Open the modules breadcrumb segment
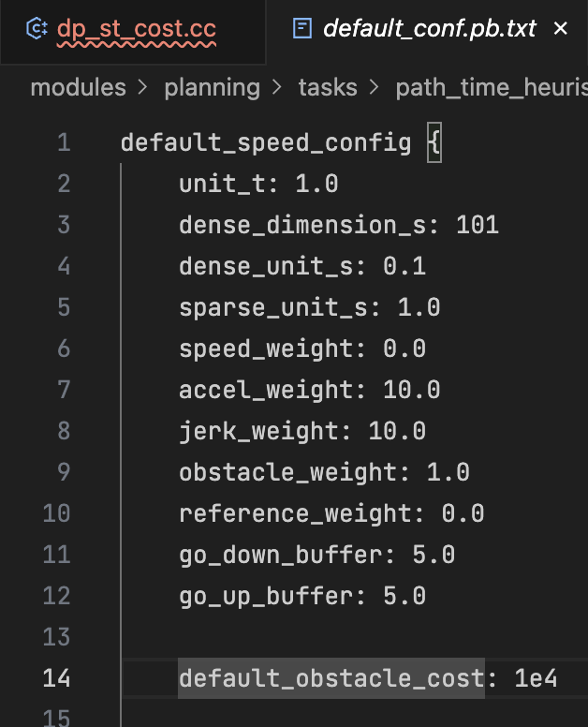Image resolution: width=588 pixels, height=727 pixels. (78, 88)
